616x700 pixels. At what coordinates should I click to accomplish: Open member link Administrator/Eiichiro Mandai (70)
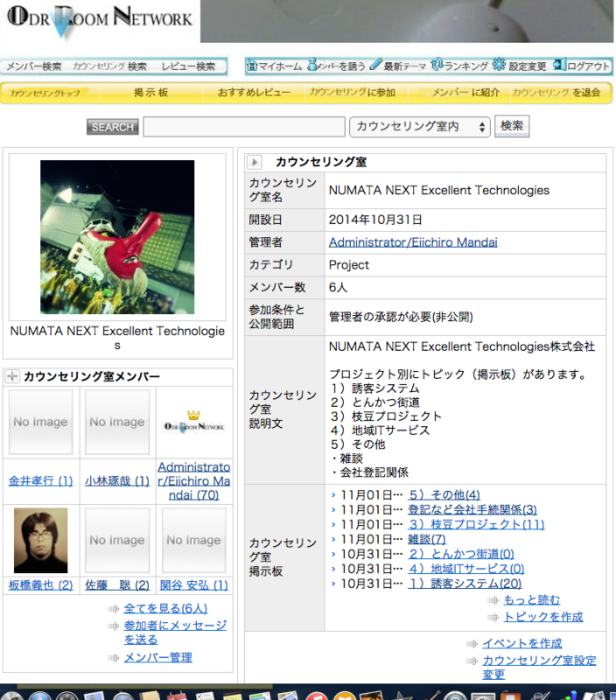click(193, 480)
